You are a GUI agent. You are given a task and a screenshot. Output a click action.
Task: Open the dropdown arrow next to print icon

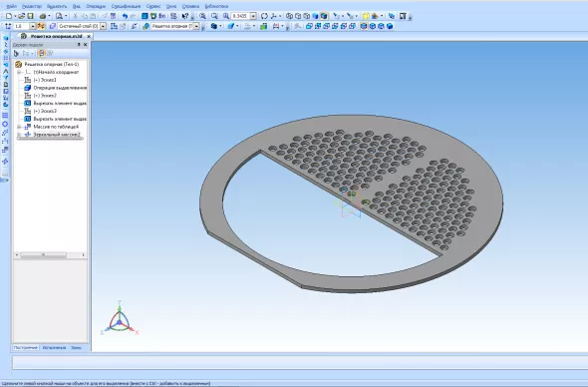[x=49, y=16]
